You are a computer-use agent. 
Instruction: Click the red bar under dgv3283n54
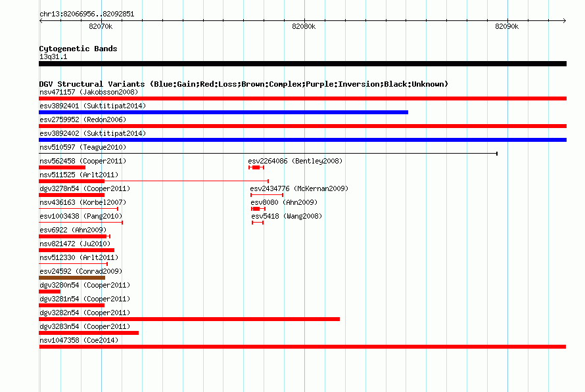89,333
